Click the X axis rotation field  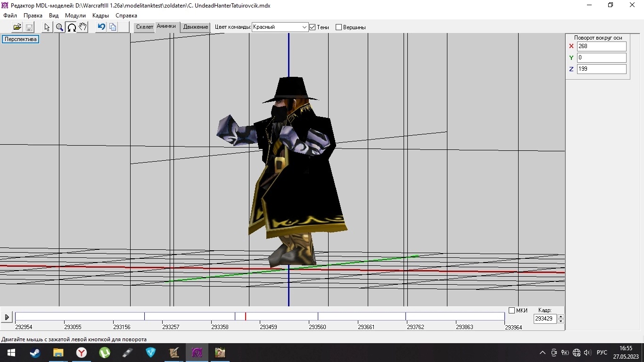click(602, 46)
